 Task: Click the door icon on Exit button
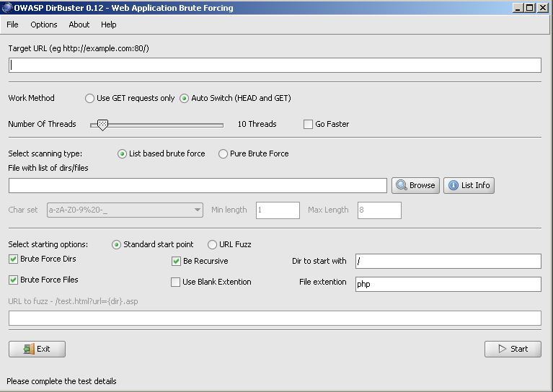click(x=29, y=349)
